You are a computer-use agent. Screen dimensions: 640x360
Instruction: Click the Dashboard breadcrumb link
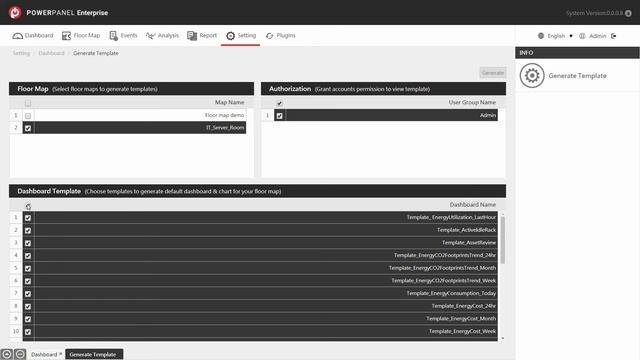51,53
